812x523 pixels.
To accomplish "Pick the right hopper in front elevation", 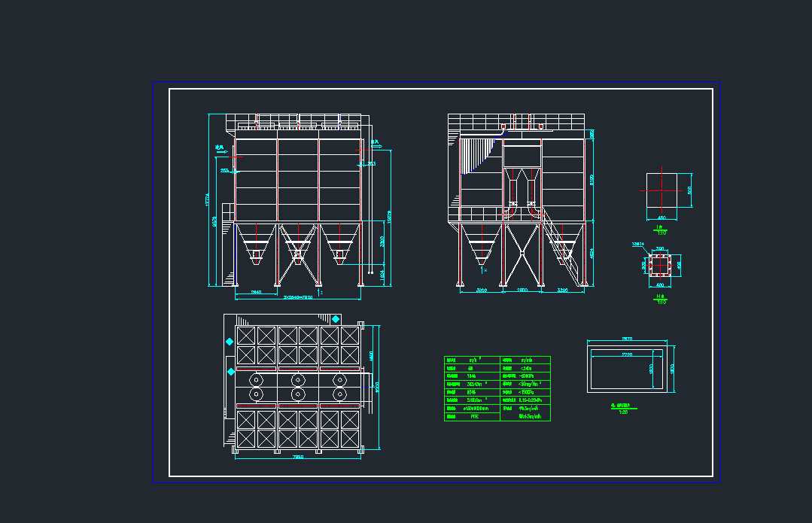I will coord(339,245).
